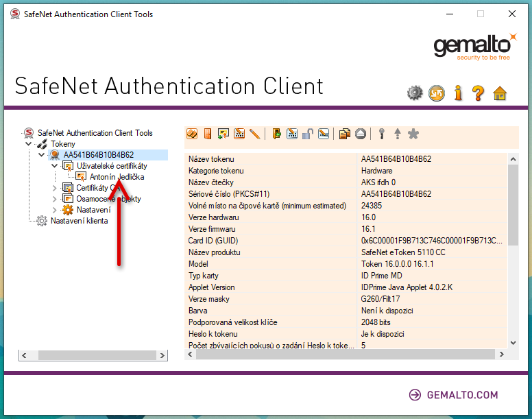532x419 pixels.
Task: Click the down arrow of properties vertical scrollbar
Action: (513, 343)
